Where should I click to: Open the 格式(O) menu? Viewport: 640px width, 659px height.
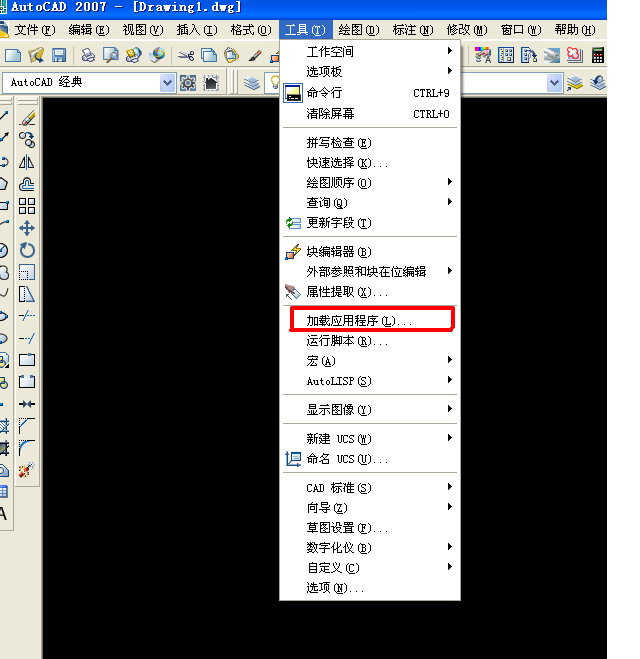(x=251, y=30)
